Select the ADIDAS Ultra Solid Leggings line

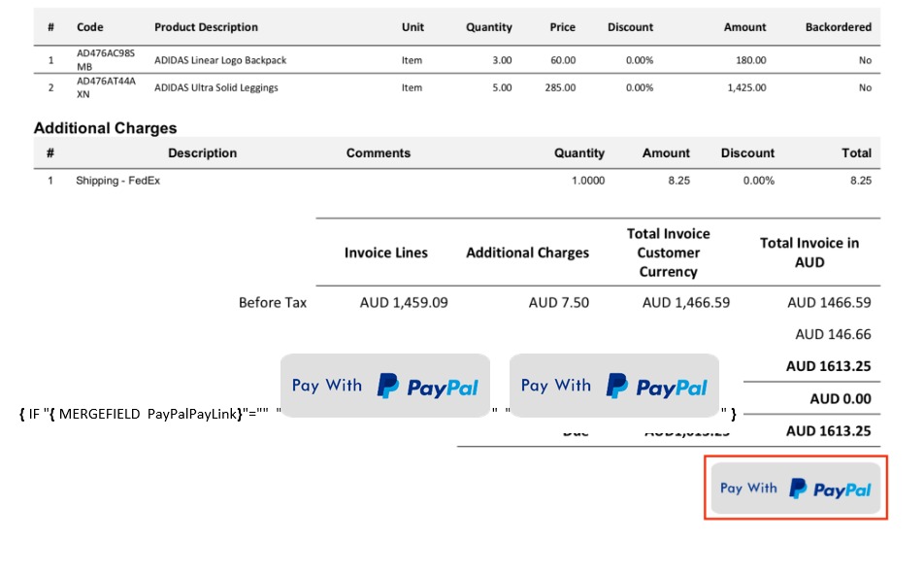coord(215,87)
